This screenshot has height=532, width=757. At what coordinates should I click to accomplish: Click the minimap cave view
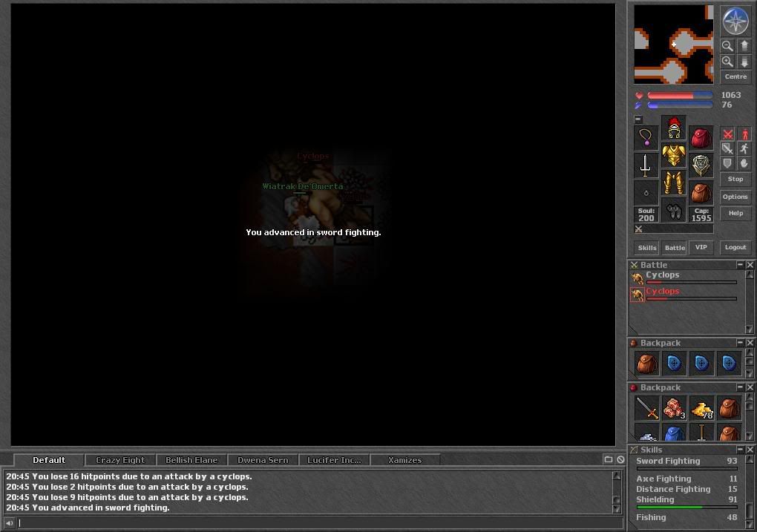(x=673, y=44)
